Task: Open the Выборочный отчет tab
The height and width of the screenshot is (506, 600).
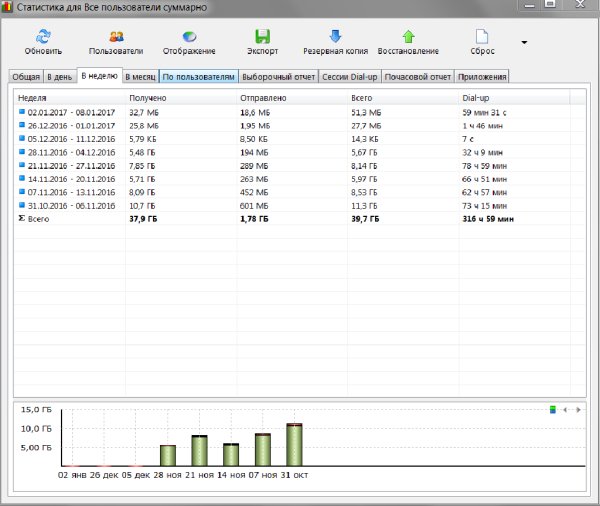Action: [279, 77]
